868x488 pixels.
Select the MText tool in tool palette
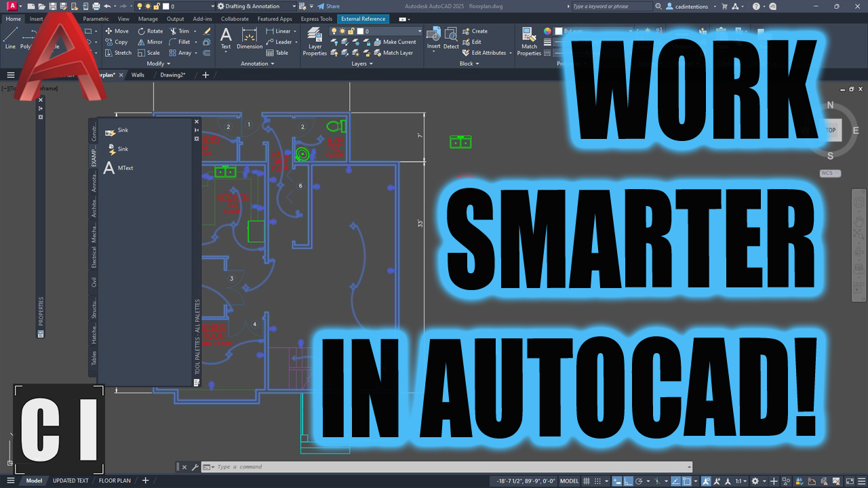118,168
